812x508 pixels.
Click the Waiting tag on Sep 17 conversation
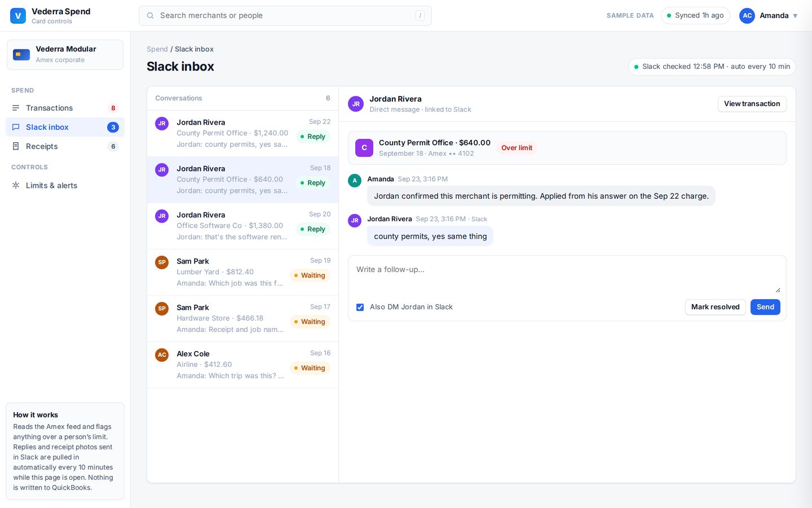(310, 322)
